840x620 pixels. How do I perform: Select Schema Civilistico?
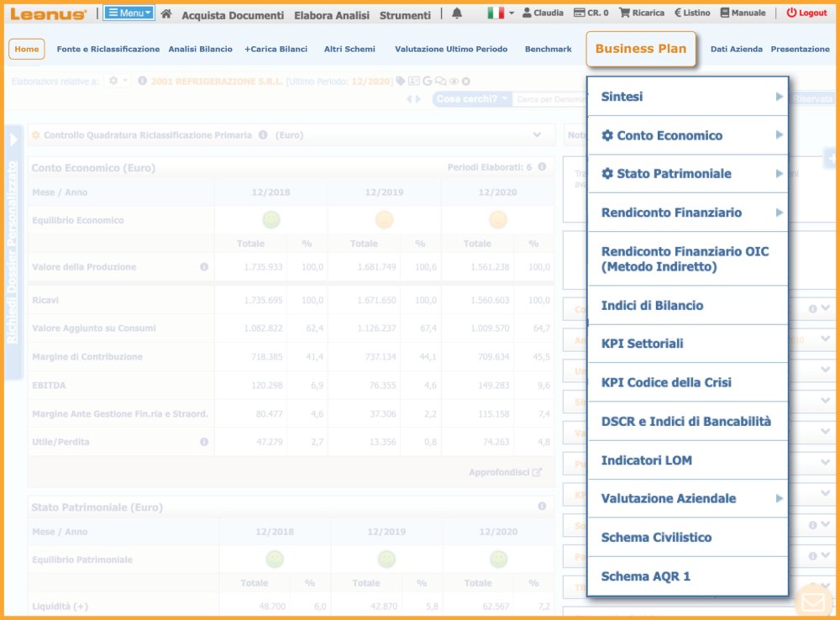[x=688, y=538]
